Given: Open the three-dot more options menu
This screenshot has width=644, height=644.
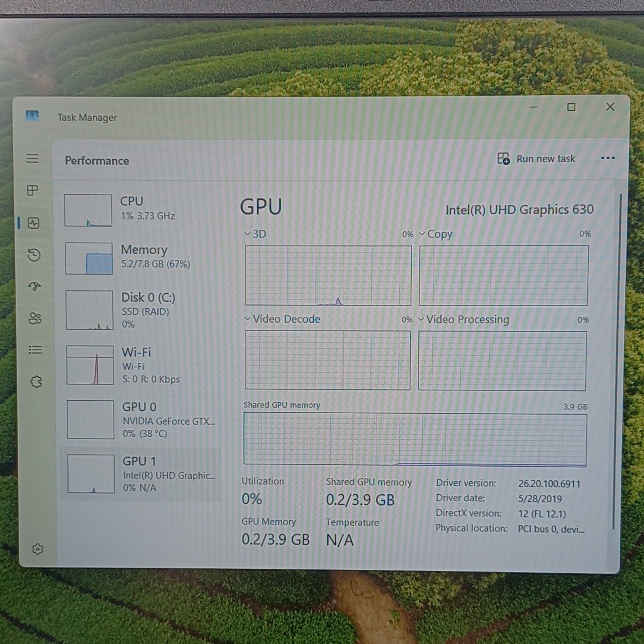Looking at the screenshot, I should [608, 158].
